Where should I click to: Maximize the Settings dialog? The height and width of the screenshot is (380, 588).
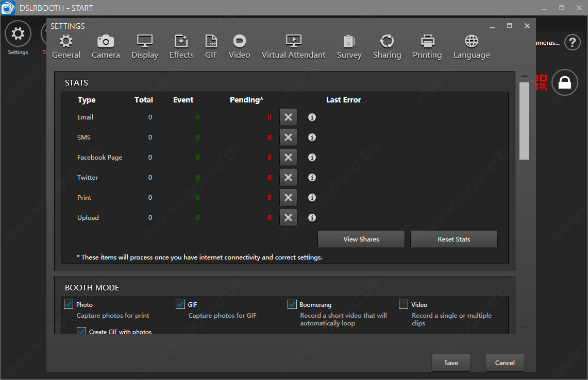click(509, 26)
